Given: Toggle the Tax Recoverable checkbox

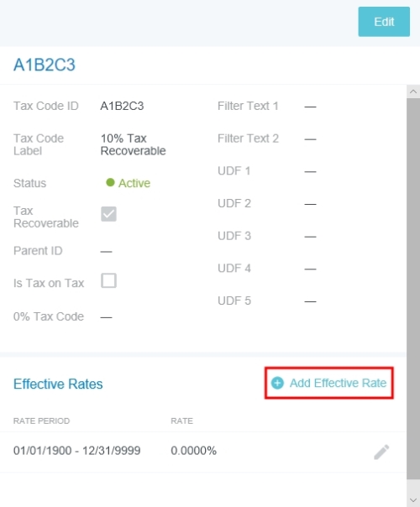Looking at the screenshot, I should pos(108,214).
